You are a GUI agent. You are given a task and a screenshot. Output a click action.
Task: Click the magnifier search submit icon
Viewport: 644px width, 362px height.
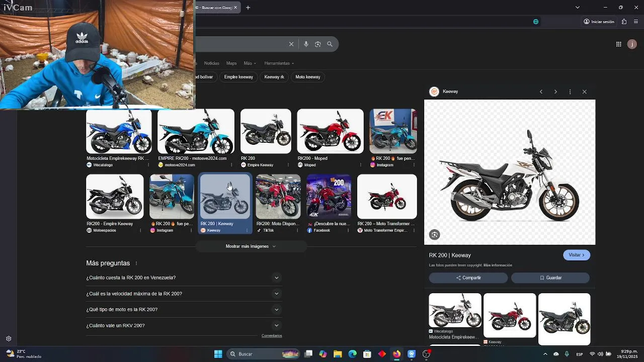330,44
